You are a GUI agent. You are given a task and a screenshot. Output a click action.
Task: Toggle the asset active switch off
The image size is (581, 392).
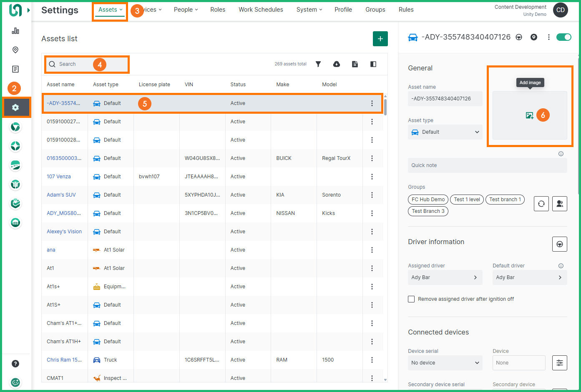pos(563,37)
